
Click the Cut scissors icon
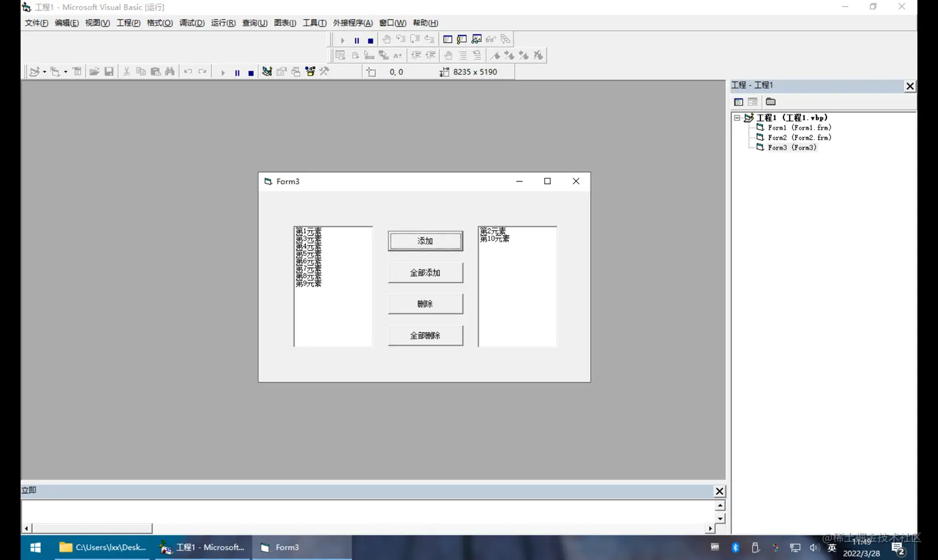click(x=127, y=72)
